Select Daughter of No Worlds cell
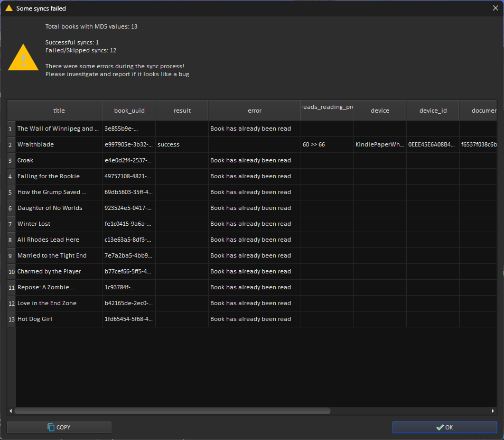The width and height of the screenshot is (504, 440). (59, 208)
